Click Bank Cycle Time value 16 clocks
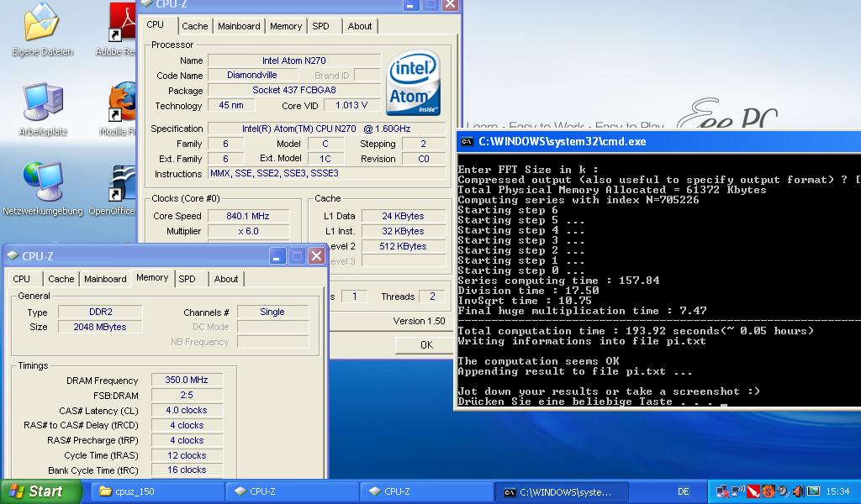861x504 pixels. (187, 470)
